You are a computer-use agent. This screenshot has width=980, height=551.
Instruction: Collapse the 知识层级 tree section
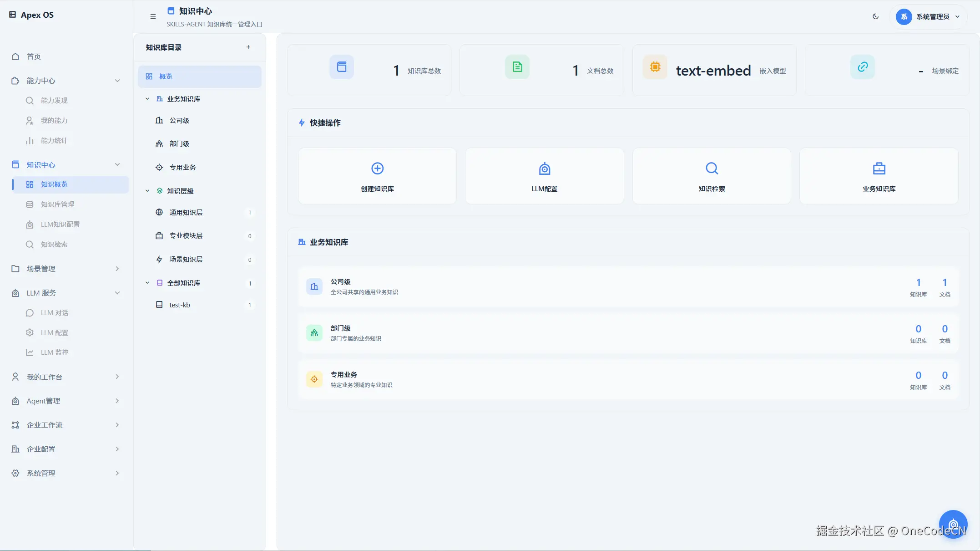[147, 191]
